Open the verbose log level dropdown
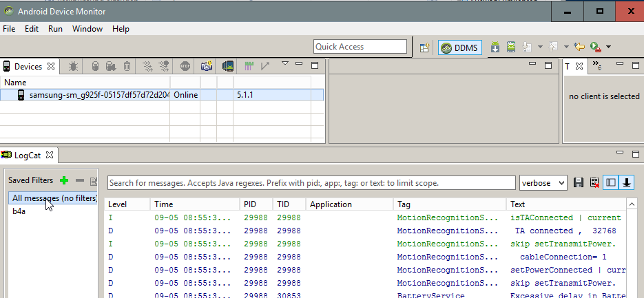This screenshot has width=644, height=298. click(x=543, y=183)
